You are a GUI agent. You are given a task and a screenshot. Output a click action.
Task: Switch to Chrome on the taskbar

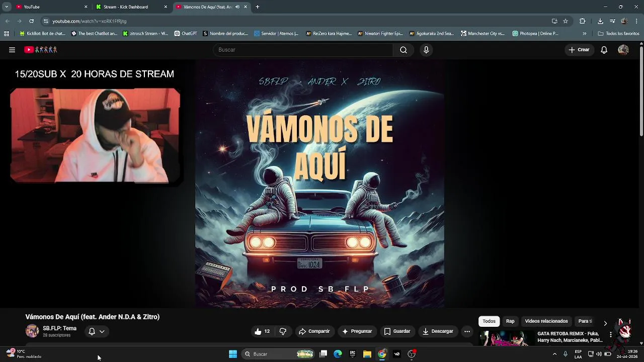pyautogui.click(x=382, y=354)
